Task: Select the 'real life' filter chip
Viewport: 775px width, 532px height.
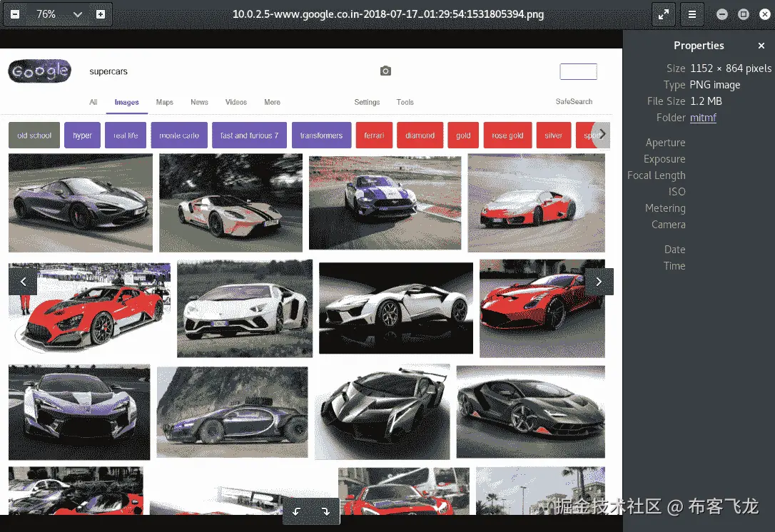Action: [126, 135]
